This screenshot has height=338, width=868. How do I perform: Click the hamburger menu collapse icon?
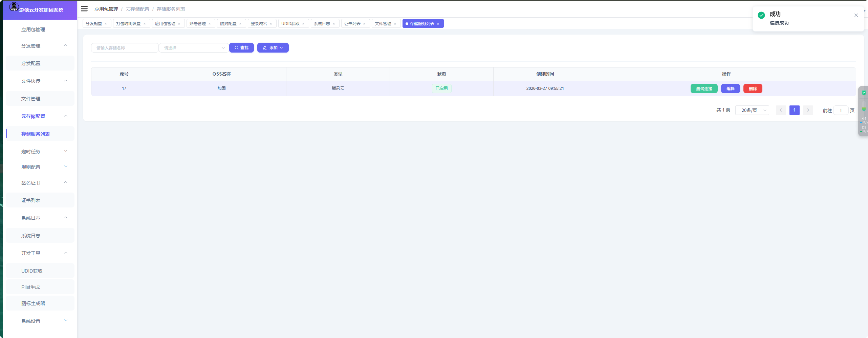coord(84,9)
